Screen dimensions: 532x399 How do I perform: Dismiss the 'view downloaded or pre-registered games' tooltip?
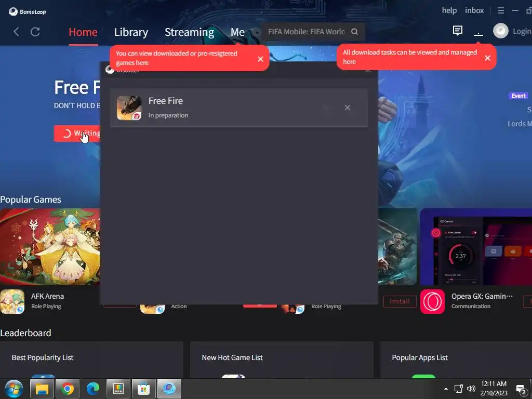coord(260,59)
